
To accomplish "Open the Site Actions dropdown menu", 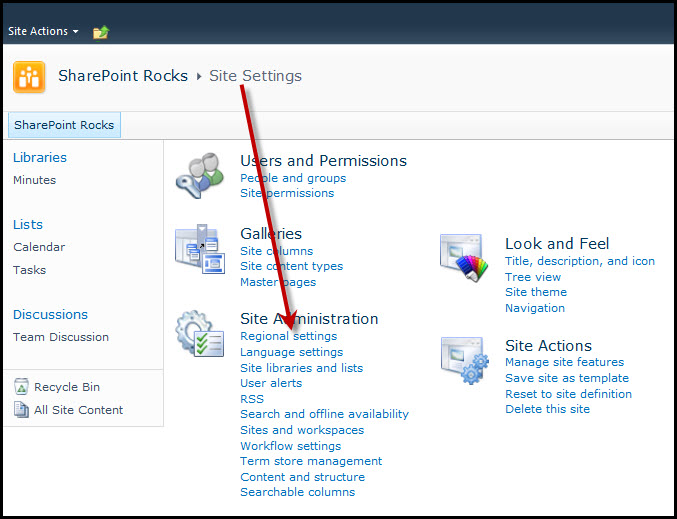I will [43, 31].
